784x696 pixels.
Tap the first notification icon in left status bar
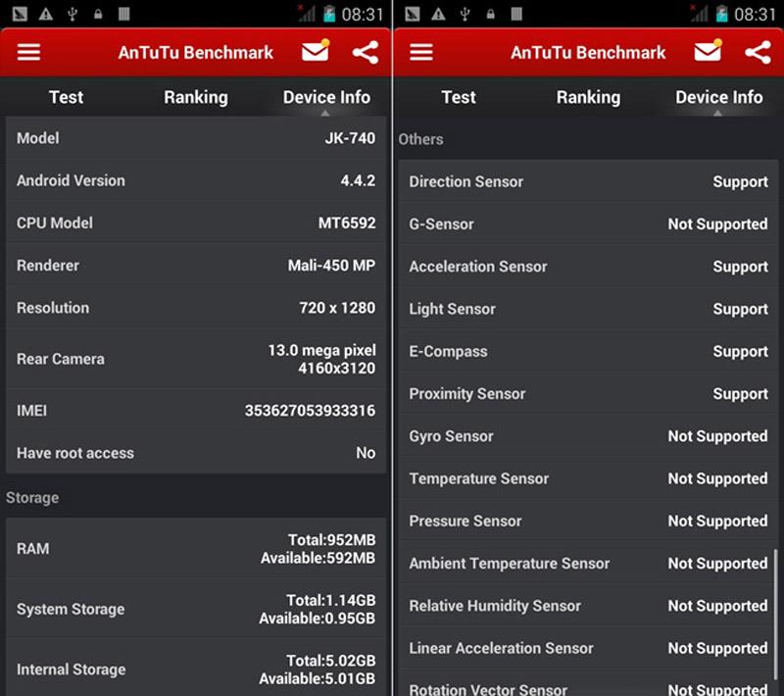[20, 14]
